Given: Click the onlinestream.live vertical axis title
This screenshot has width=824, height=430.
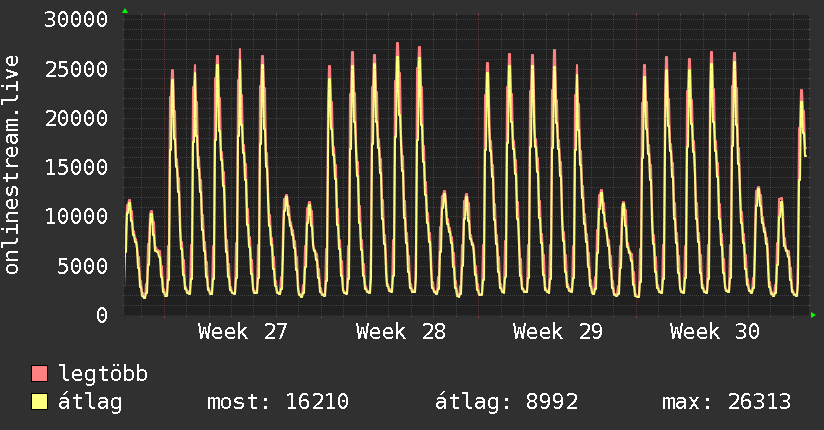Looking at the screenshot, I should click(12, 165).
